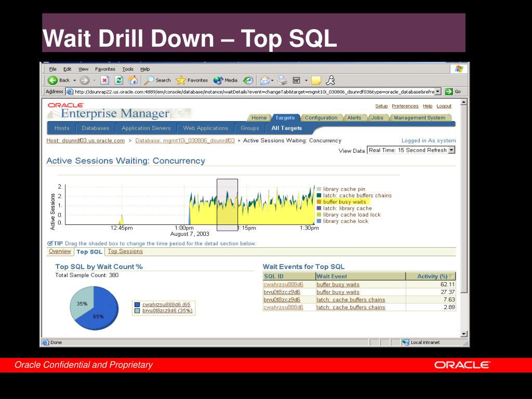Open the Mail envelope toolbar icon
Screen dimensions: 532x399
(x=264, y=81)
